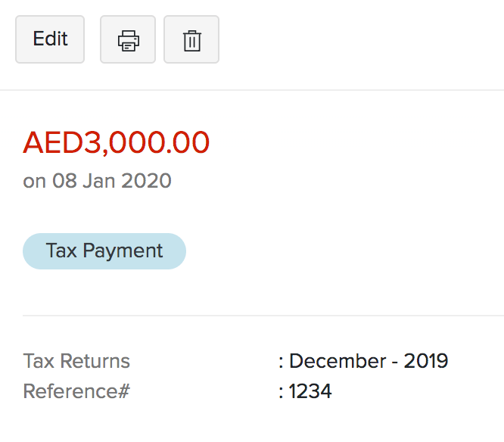This screenshot has width=504, height=442.
Task: Click the Reference# label
Action: tap(76, 391)
